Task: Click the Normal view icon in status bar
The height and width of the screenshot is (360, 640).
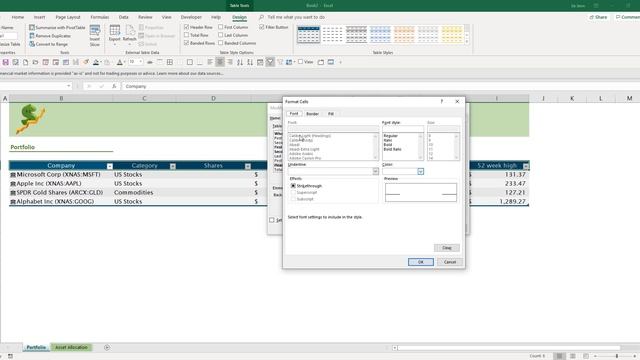Action: point(560,356)
